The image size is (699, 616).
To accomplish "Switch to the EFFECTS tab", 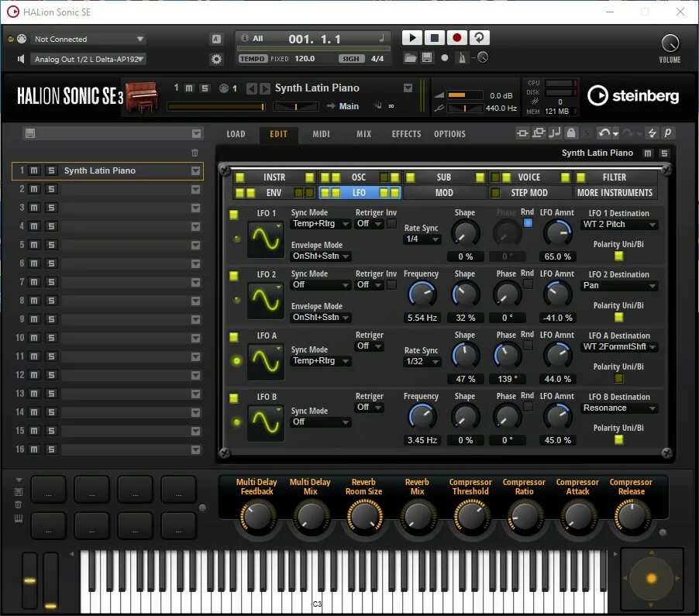I will coord(406,134).
